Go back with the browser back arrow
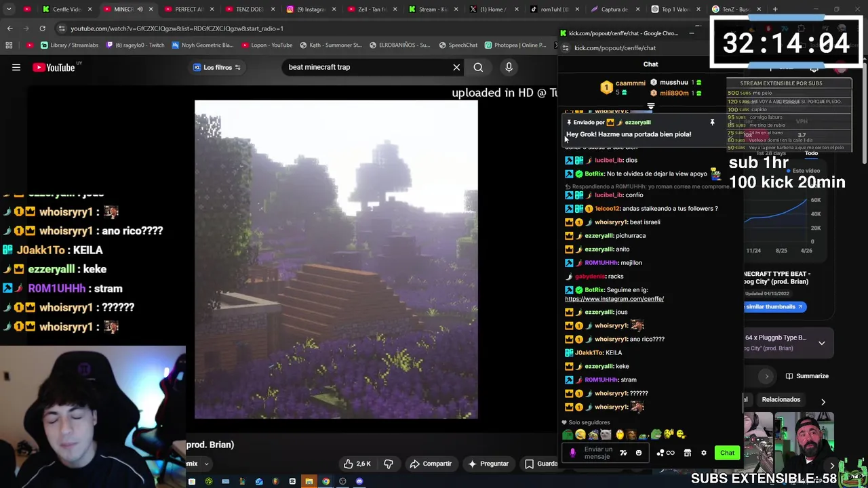Viewport: 868px width, 488px height. [9, 28]
